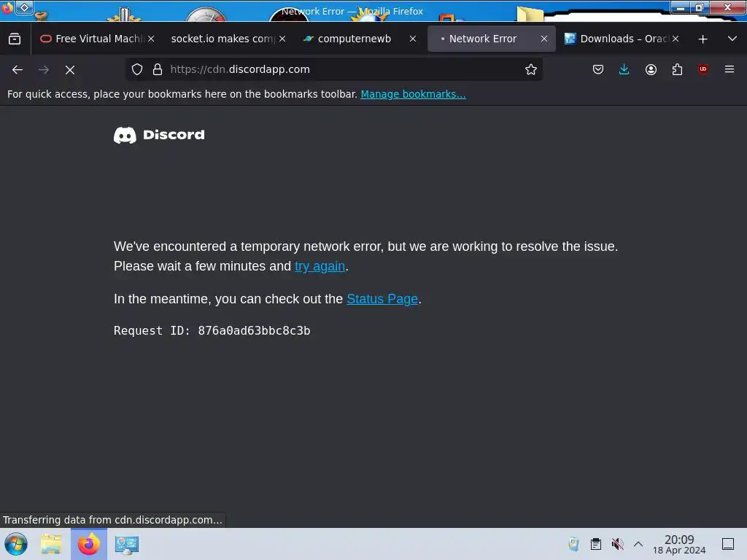747x560 pixels.
Task: Open Windows Start menu
Action: [x=16, y=544]
